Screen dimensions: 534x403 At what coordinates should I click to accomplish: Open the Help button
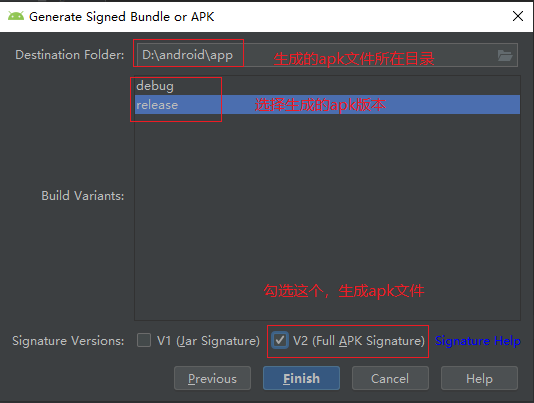click(479, 378)
